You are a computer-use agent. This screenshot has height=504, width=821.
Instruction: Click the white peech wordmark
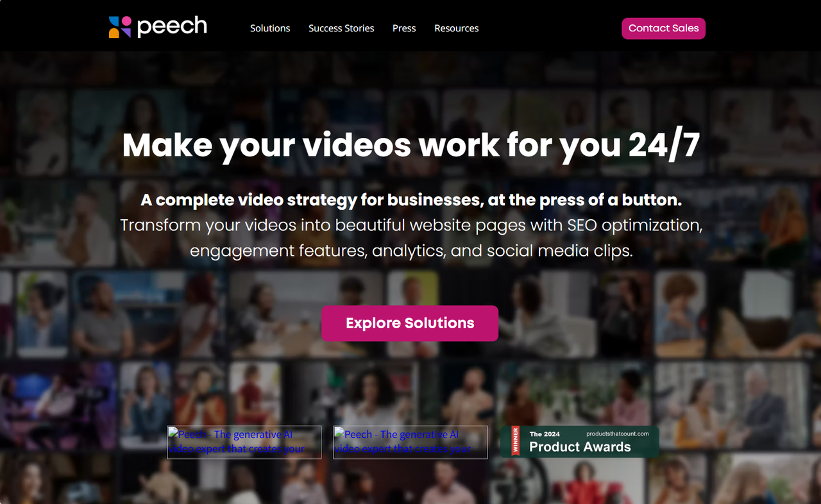(x=172, y=27)
